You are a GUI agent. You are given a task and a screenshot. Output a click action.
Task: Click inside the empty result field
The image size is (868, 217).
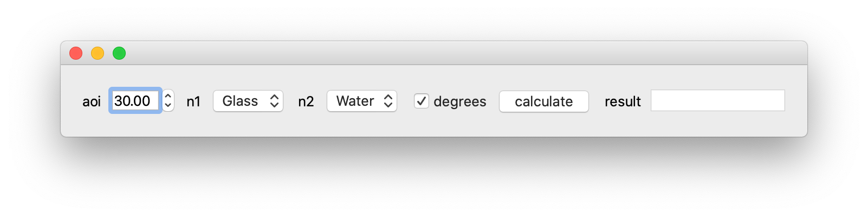click(718, 100)
